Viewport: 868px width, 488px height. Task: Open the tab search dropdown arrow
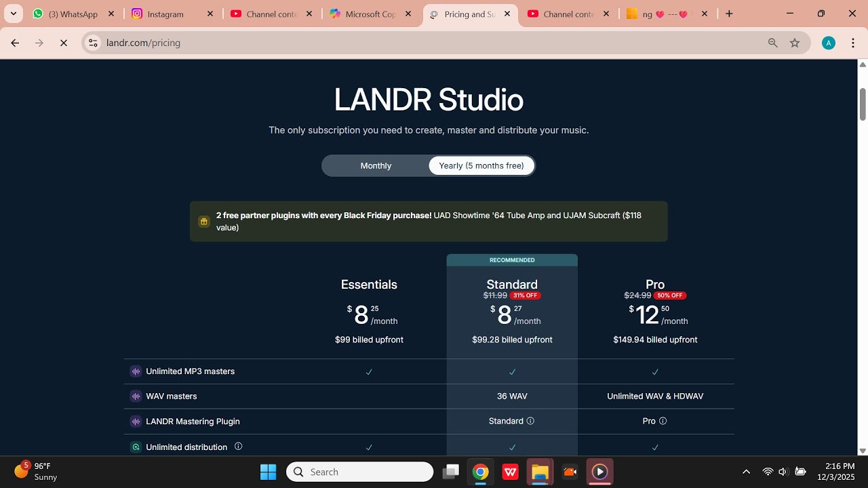[13, 14]
